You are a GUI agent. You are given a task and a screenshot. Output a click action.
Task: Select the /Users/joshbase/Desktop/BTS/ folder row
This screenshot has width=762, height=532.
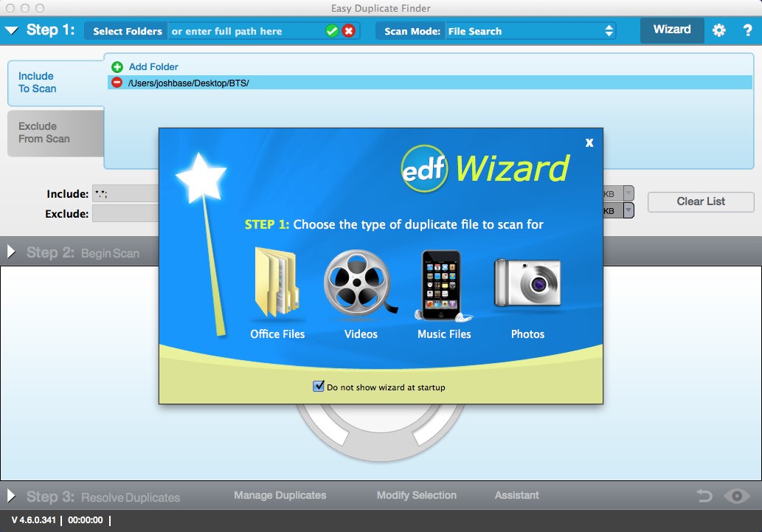(x=429, y=83)
